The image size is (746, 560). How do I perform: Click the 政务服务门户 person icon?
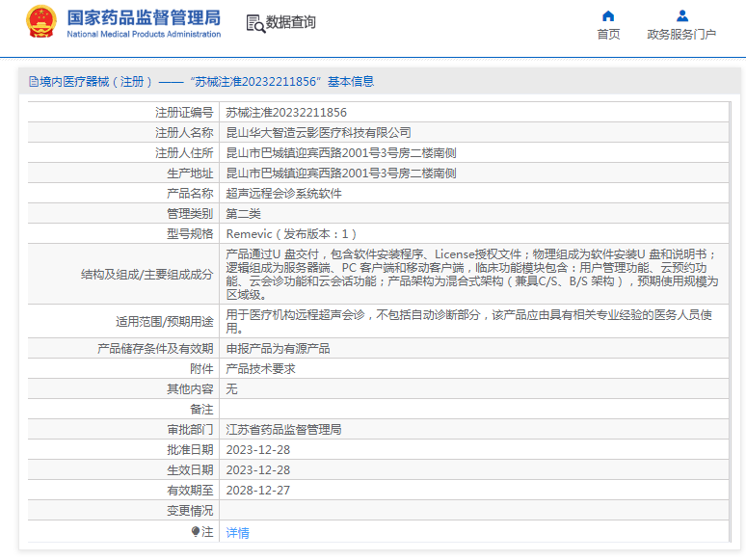681,16
